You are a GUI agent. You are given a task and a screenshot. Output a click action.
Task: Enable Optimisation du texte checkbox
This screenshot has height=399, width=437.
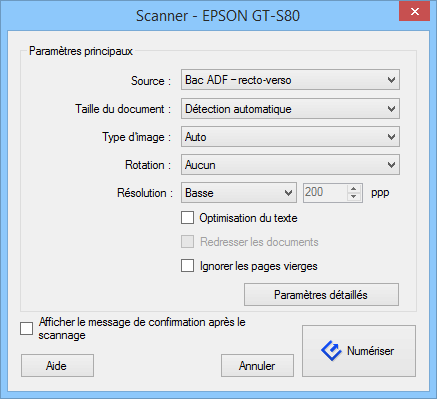pyautogui.click(x=187, y=218)
